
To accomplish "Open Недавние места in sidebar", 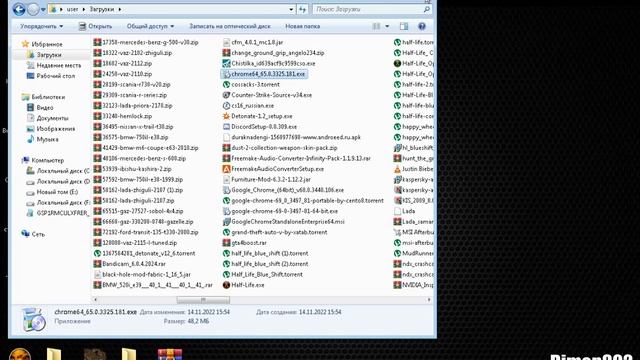I will pyautogui.click(x=58, y=65).
